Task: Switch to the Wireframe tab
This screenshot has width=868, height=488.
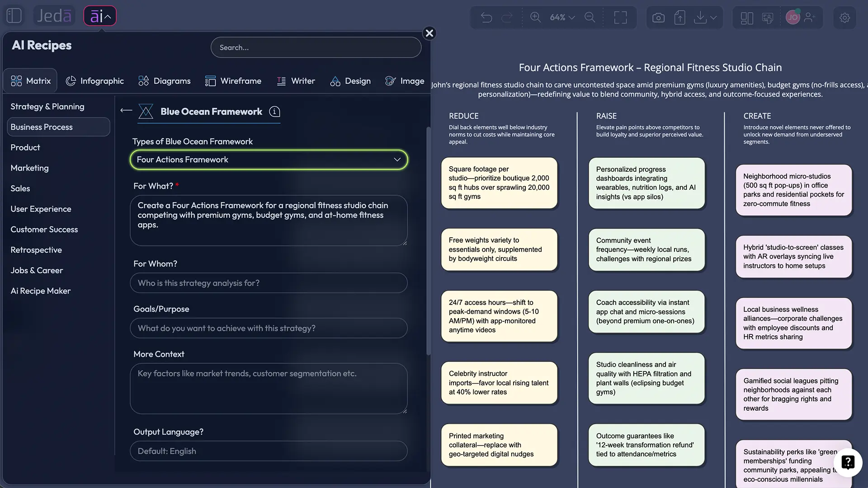Action: coord(233,81)
